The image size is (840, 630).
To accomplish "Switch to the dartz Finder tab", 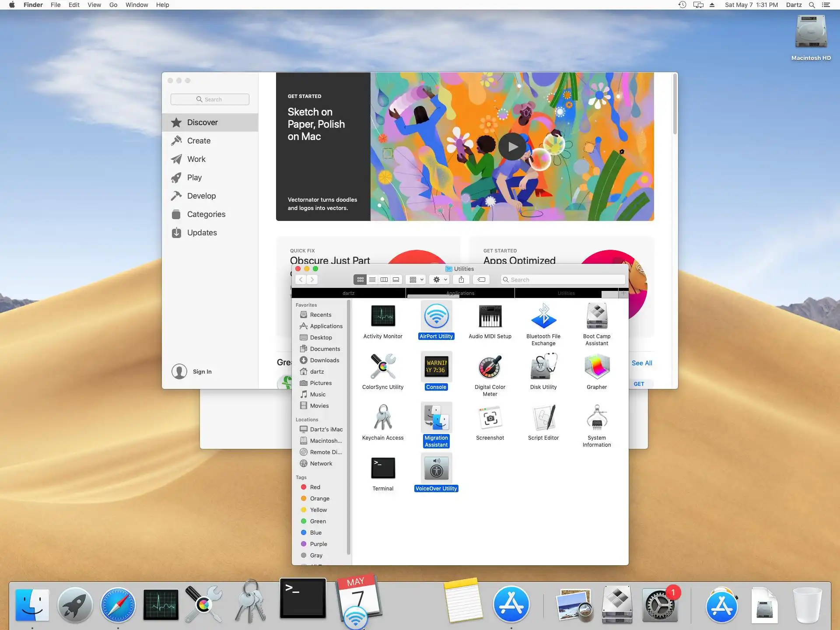I will click(348, 293).
